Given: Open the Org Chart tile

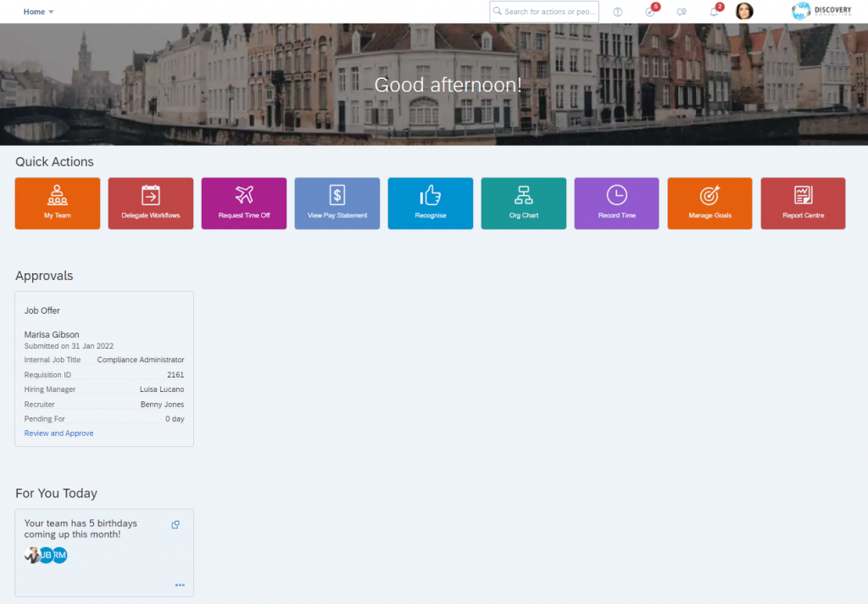Looking at the screenshot, I should point(523,204).
